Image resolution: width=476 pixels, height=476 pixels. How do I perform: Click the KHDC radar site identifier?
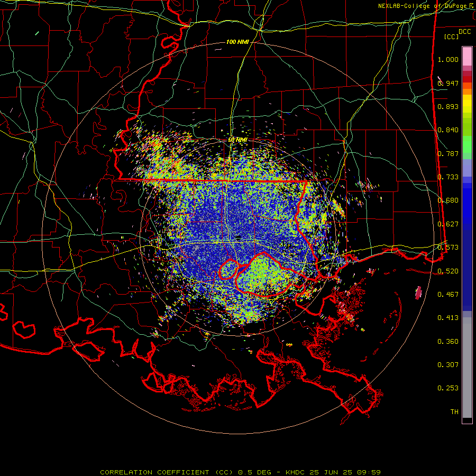[x=296, y=472]
